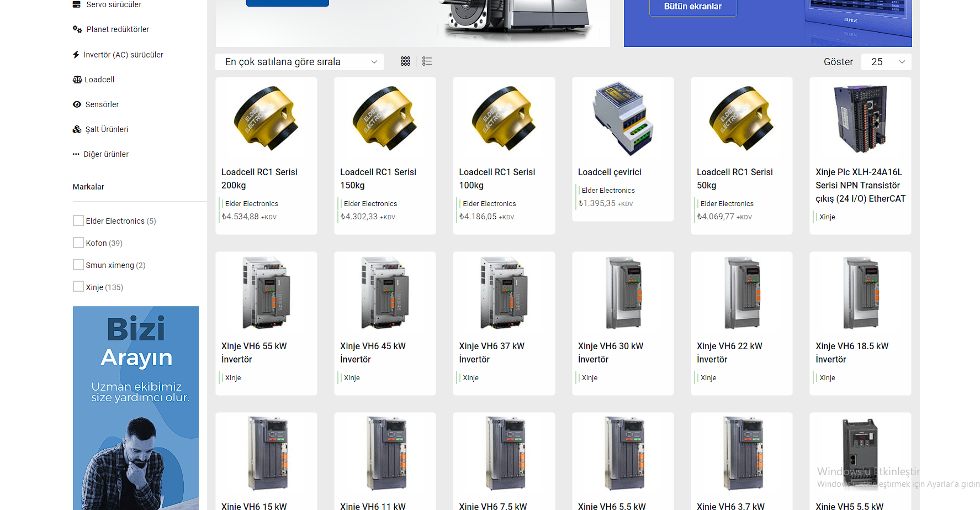Check the Kofon brand filter

(78, 243)
